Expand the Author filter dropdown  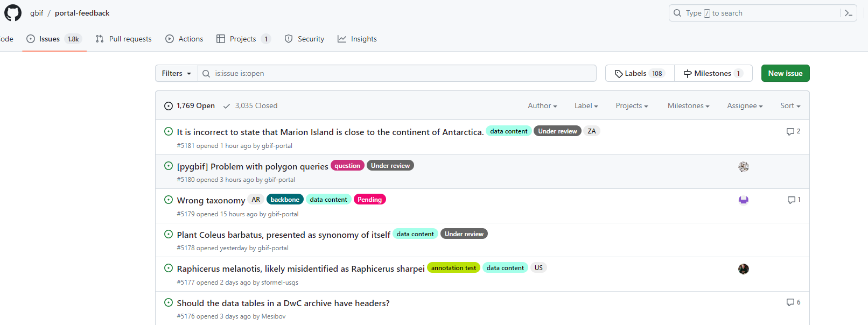(542, 106)
